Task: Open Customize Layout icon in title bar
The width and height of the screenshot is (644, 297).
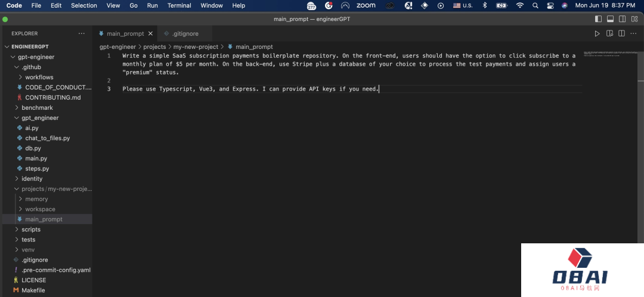Action: pyautogui.click(x=634, y=19)
